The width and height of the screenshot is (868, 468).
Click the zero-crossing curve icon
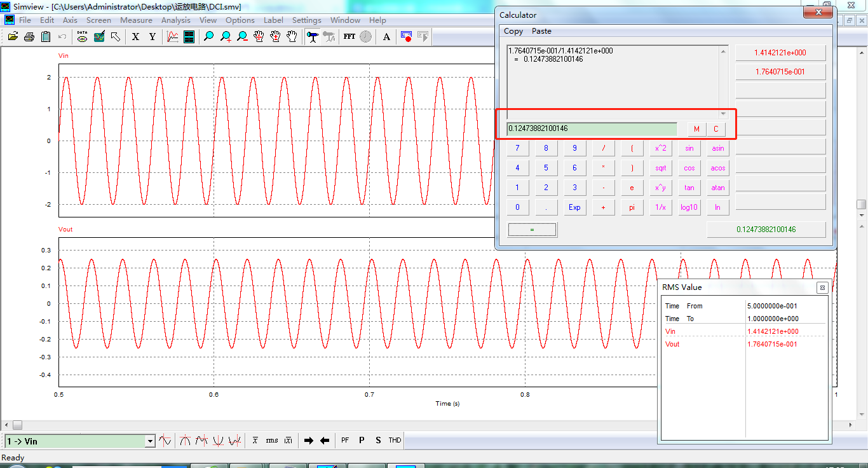(x=165, y=440)
